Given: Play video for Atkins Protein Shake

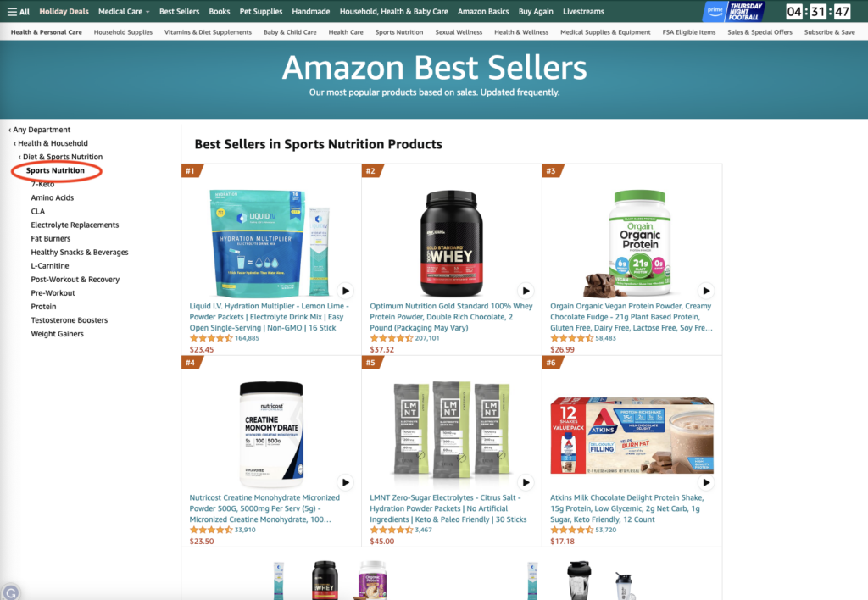Looking at the screenshot, I should pos(706,483).
